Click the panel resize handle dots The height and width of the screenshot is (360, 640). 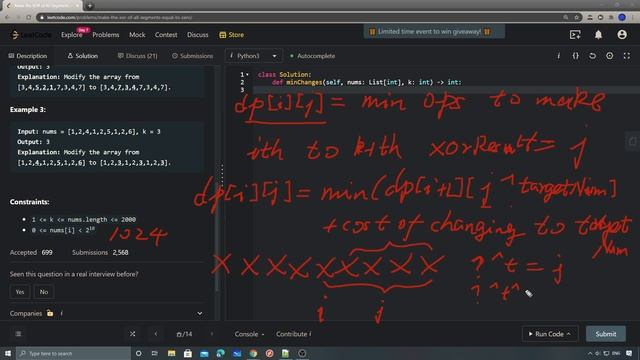point(222,175)
